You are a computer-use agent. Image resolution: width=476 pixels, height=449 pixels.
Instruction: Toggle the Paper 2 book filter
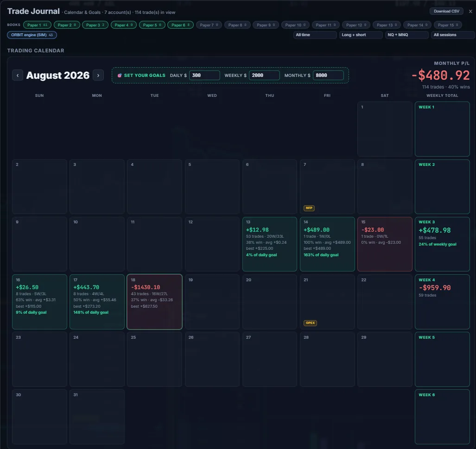click(x=67, y=25)
